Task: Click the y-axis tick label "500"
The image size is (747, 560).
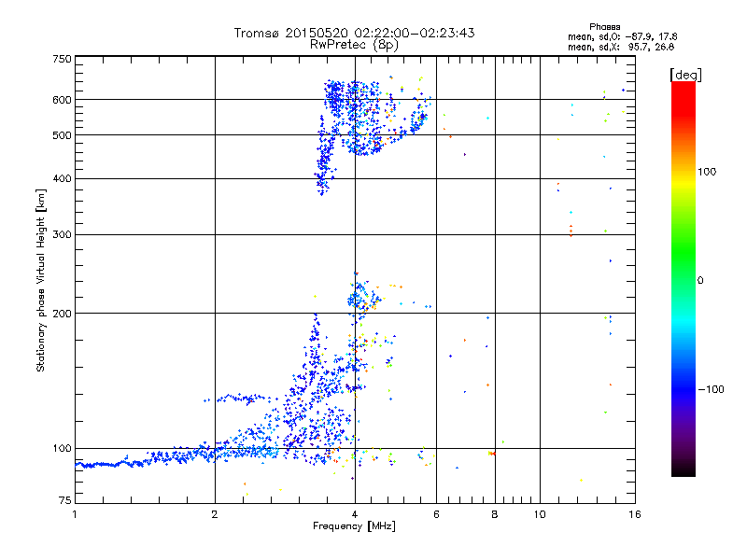Action: click(x=62, y=135)
